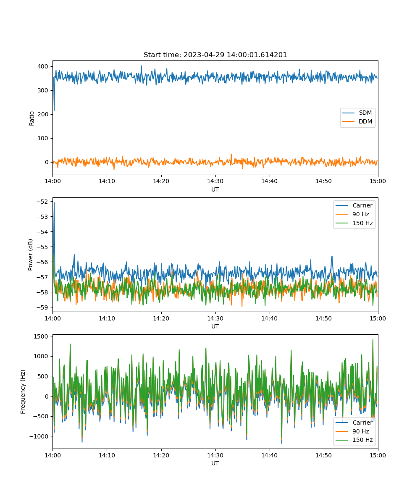The width and height of the screenshot is (420, 504).
Task: Click the '14:30' tick under the Ratio plot
Action: [215, 181]
